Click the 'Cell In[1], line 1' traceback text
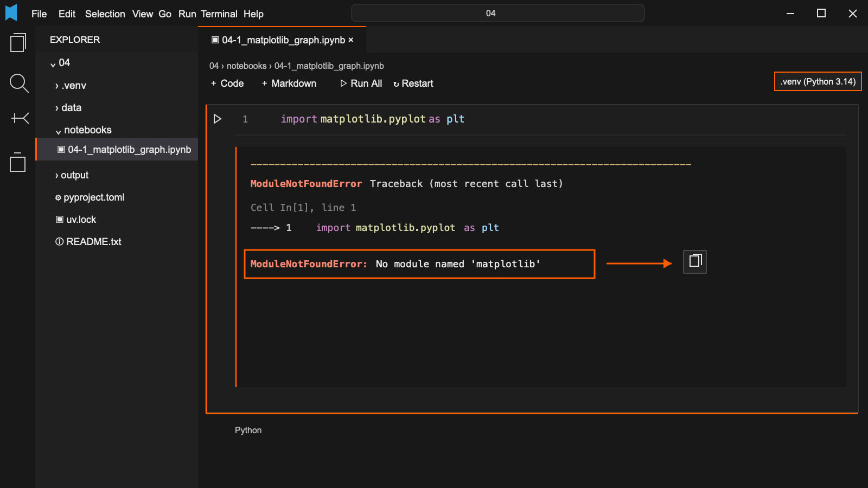The height and width of the screenshot is (488, 868). coord(303,208)
